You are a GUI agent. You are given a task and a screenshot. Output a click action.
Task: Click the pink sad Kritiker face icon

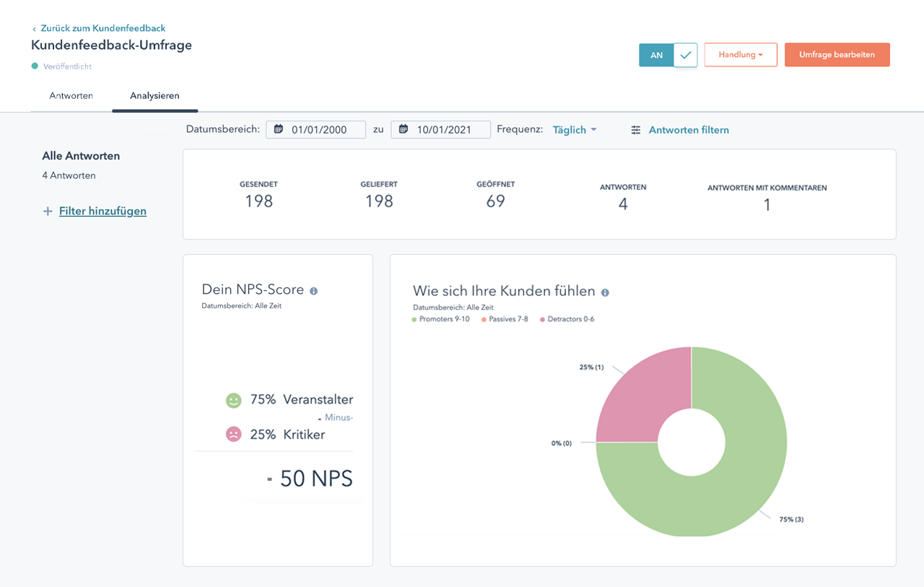(233, 435)
